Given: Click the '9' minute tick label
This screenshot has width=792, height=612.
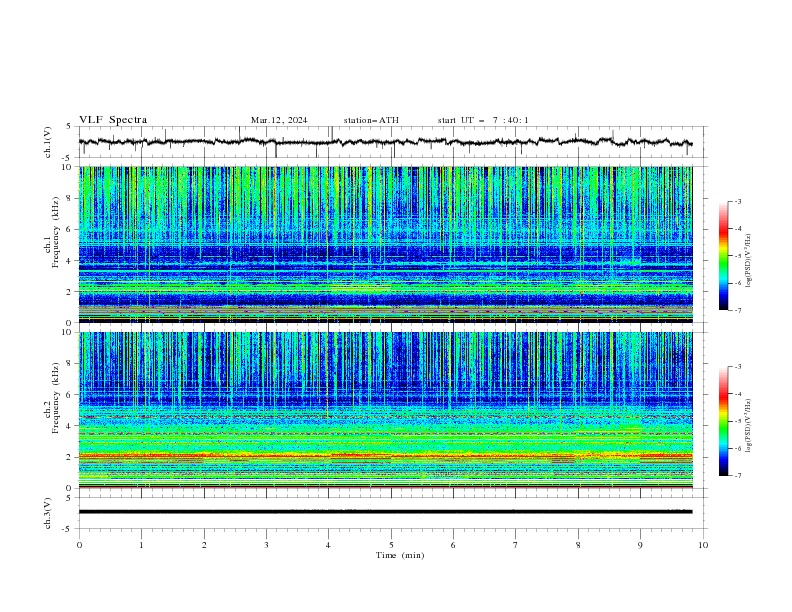Looking at the screenshot, I should point(640,545).
